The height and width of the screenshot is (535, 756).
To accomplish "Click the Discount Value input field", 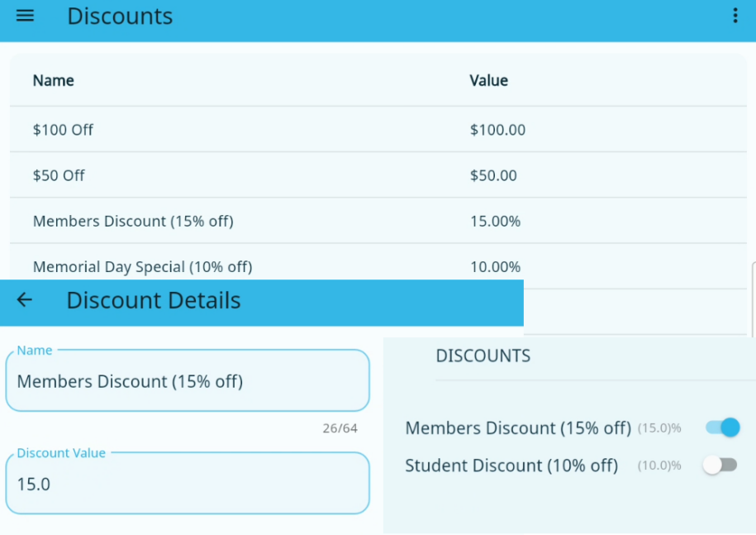I will pos(187,484).
